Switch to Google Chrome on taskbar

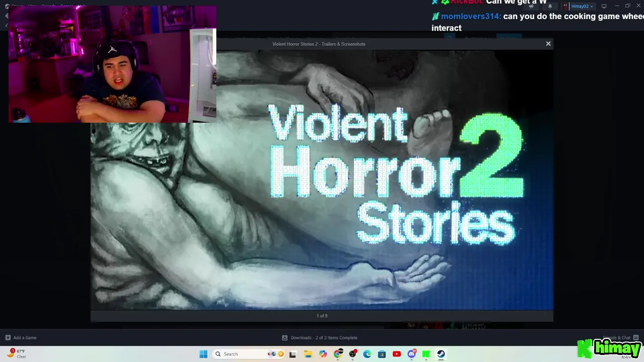(338, 354)
